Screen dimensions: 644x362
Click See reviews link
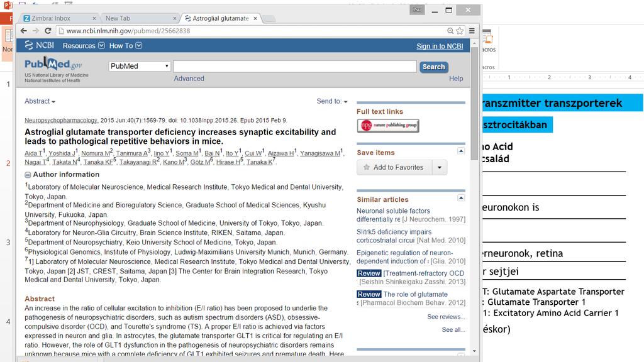click(x=446, y=317)
